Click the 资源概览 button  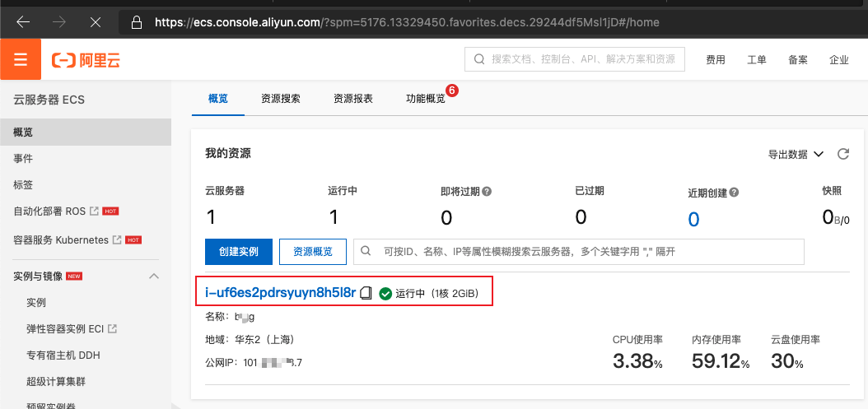click(313, 252)
